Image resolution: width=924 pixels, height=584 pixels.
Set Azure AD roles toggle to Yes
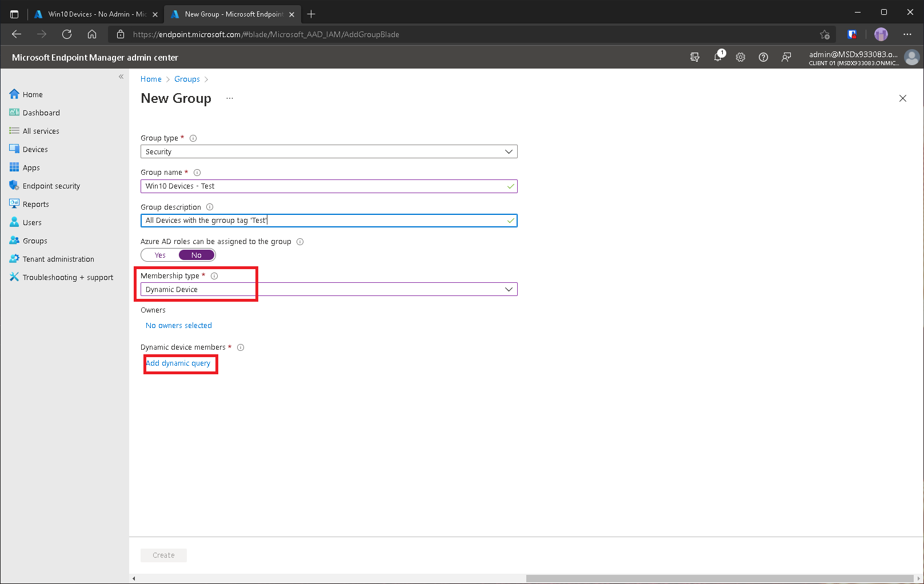click(160, 255)
